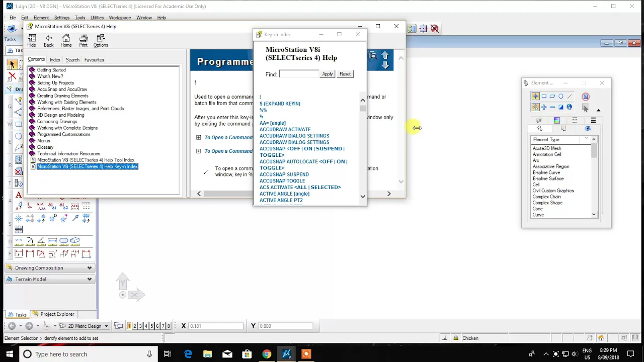Click the Windows Start button
The image size is (644, 362).
click(10, 354)
